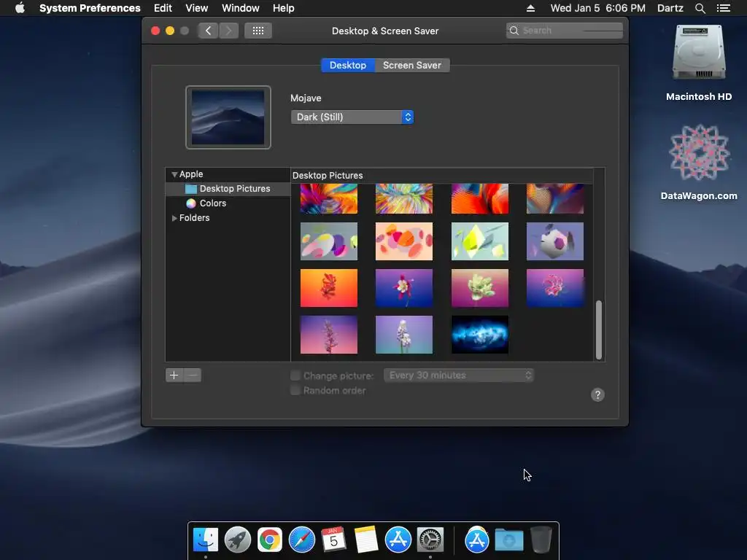Open the System Preferences menu
Viewport: 747px width, 560px height.
[x=90, y=8]
